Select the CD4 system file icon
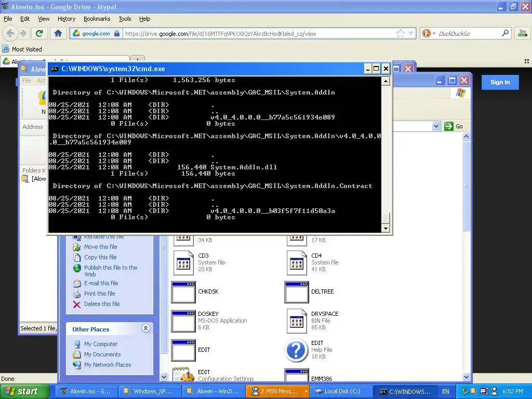 pyautogui.click(x=297, y=262)
